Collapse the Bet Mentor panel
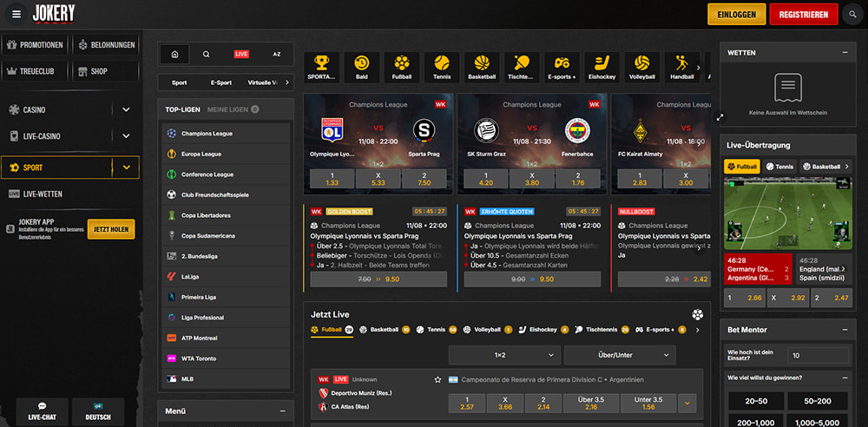 click(845, 330)
